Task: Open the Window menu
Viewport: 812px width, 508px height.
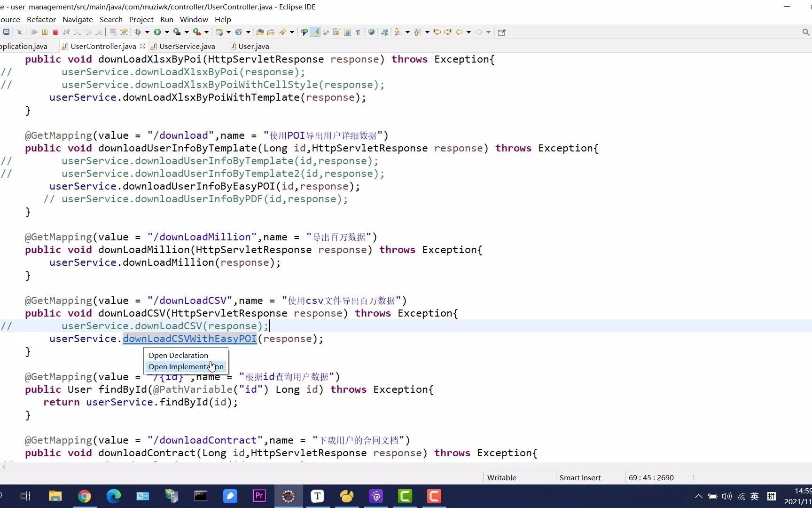Action: 194,19
